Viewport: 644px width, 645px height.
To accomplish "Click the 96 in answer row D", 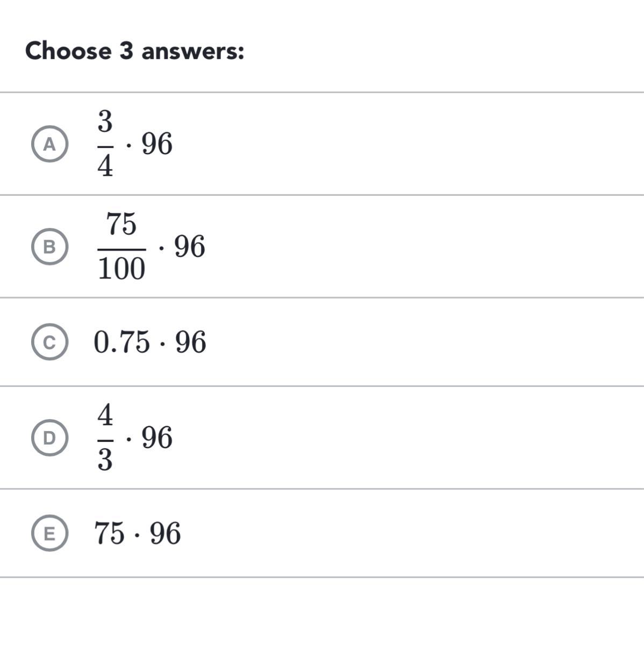I will [157, 438].
